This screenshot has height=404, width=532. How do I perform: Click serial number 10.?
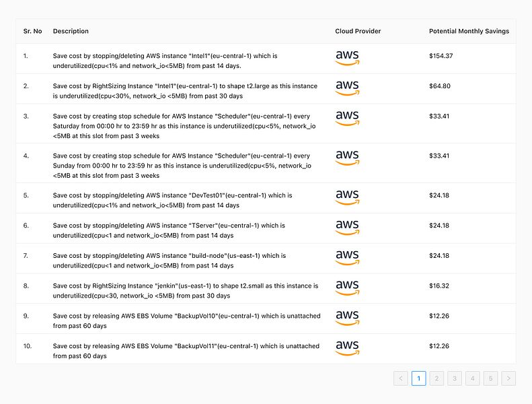tap(27, 346)
